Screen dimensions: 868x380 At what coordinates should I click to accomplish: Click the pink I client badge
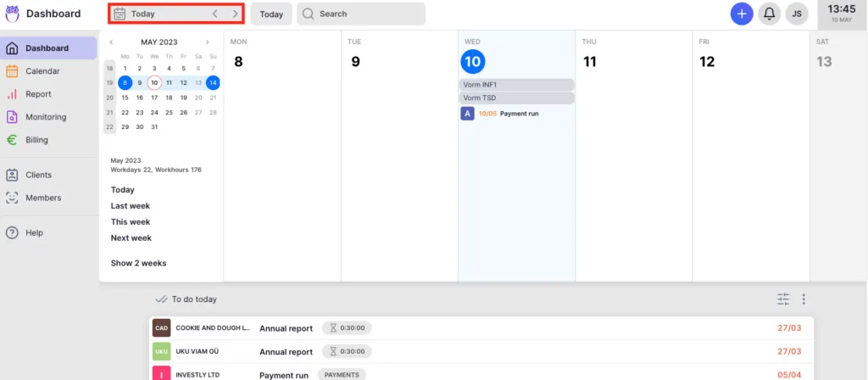click(162, 373)
